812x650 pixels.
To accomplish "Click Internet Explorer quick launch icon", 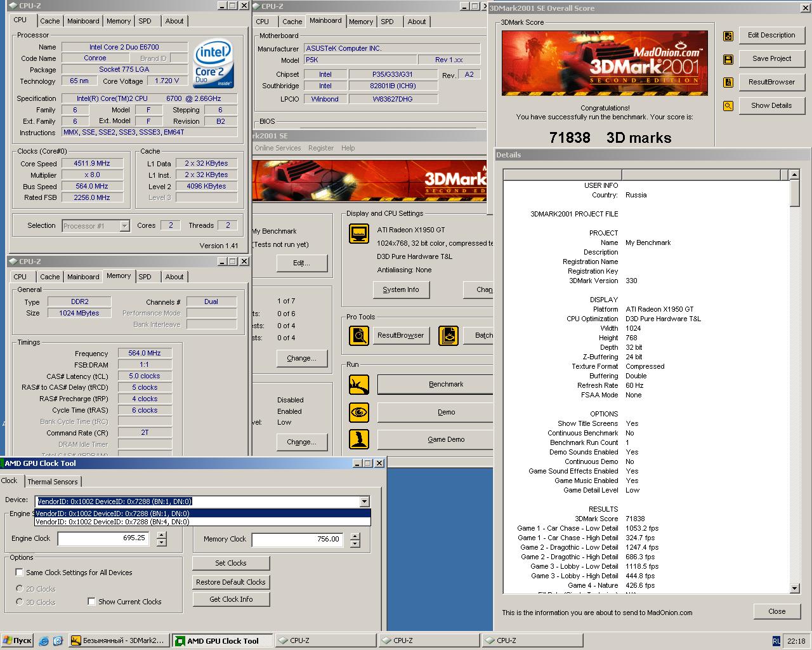I will pos(43,641).
